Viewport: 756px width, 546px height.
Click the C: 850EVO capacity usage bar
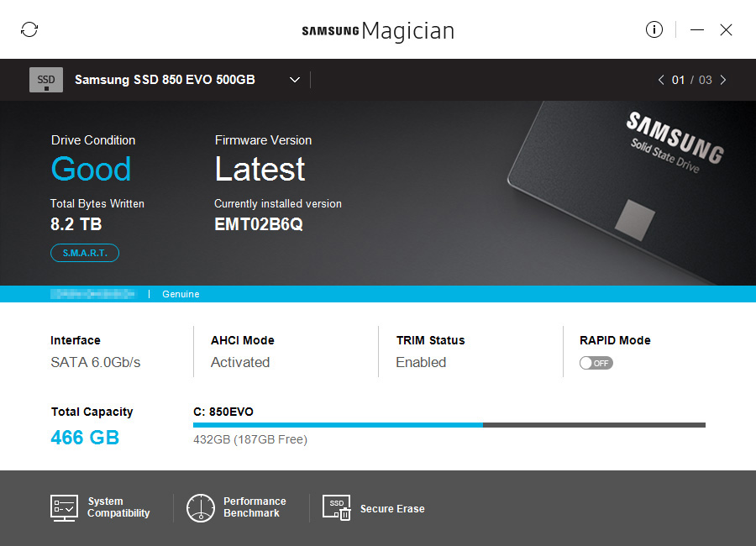pyautogui.click(x=449, y=425)
